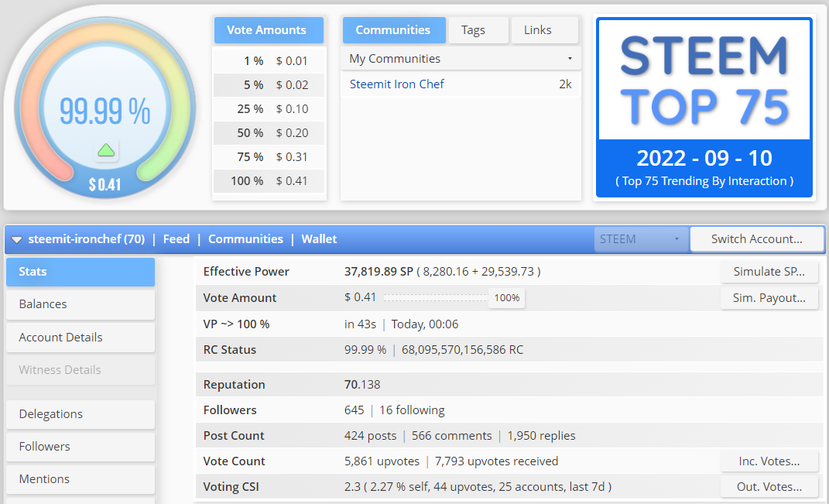Screen dimensions: 829x504
Task: Open Mentions in the sidebar
Action: click(81, 479)
